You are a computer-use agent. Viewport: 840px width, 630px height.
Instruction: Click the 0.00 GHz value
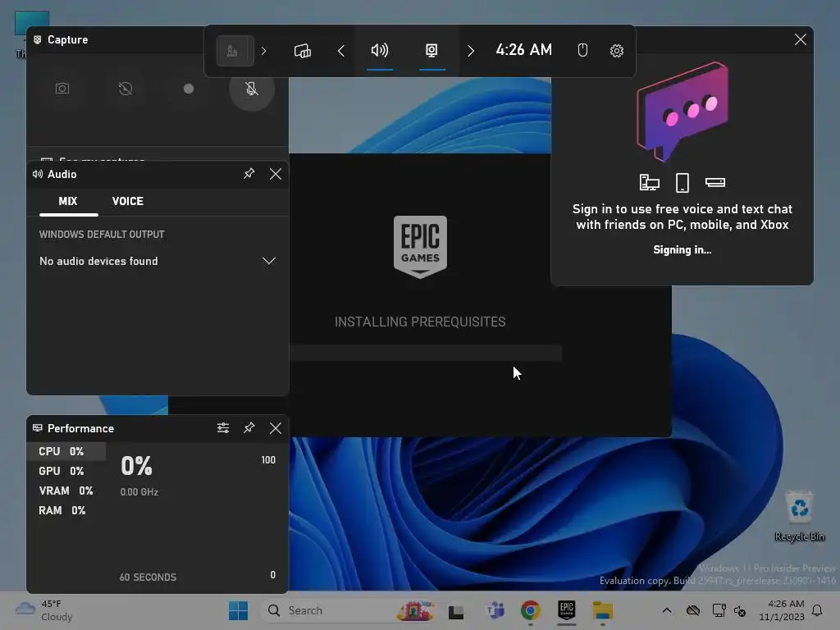[x=139, y=492]
